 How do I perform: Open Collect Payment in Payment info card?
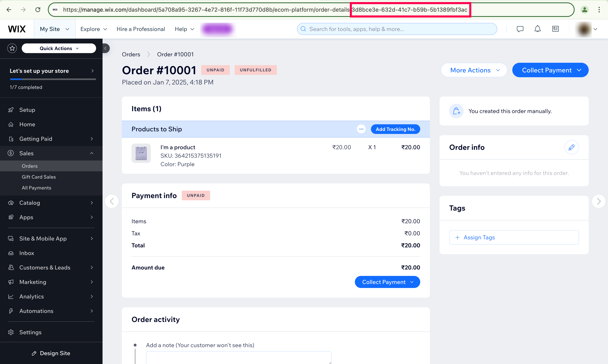coord(387,282)
